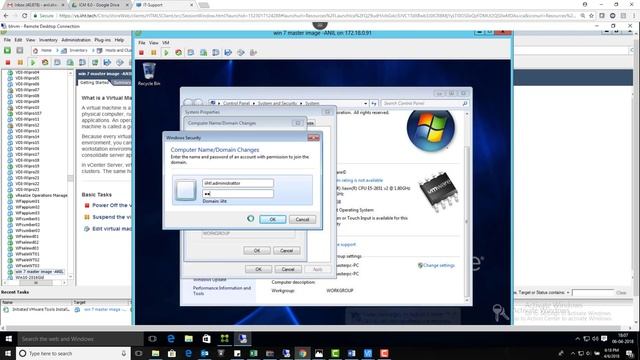This screenshot has height=360, width=640.
Task: Click Power Off the virtual machine basic task
Action: 108,205
